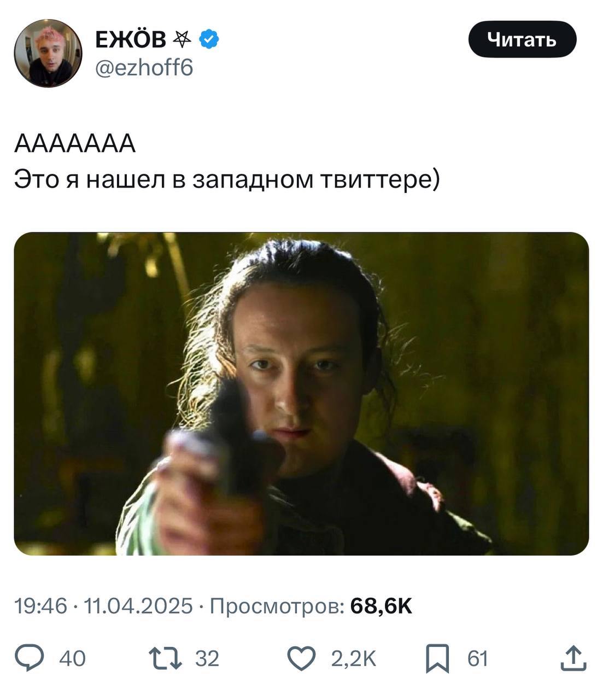Click the 40 replies count
603x700 pixels.
[x=72, y=658]
